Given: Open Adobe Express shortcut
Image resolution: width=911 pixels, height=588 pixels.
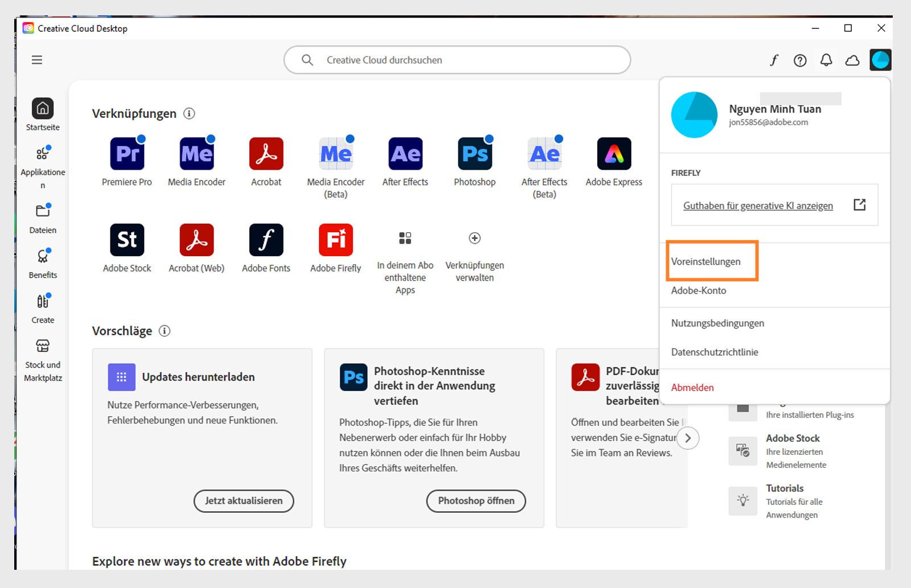Looking at the screenshot, I should pos(613,153).
